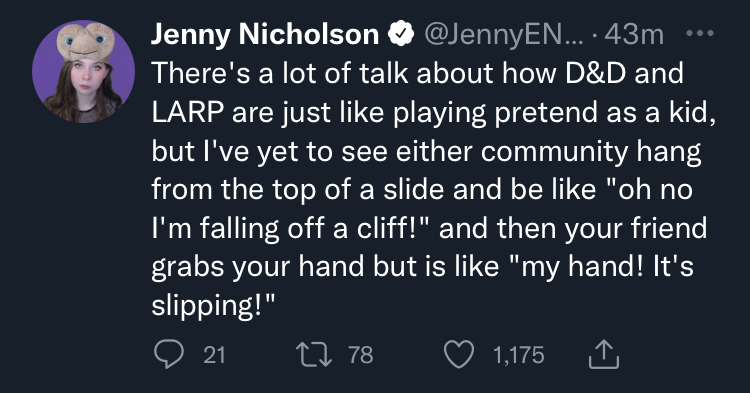Image resolution: width=750 pixels, height=393 pixels.
Task: Open the share tweet upload icon
Action: tap(604, 354)
